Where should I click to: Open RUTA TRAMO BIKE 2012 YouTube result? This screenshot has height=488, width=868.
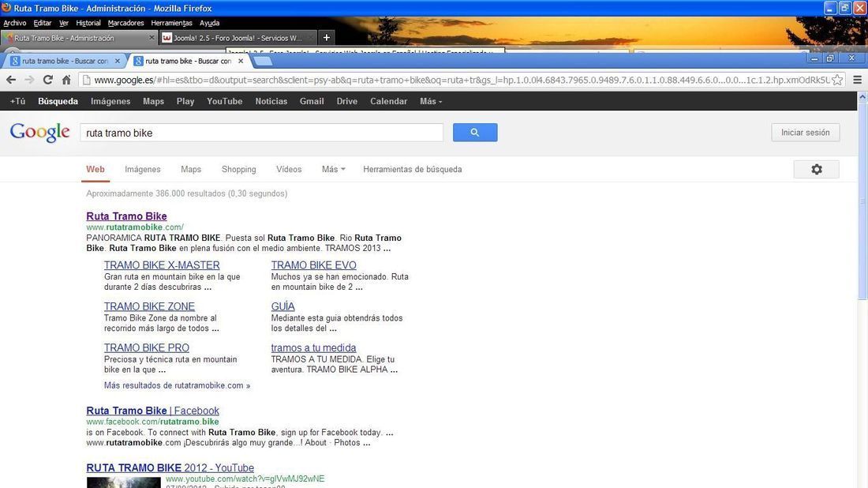pos(170,467)
